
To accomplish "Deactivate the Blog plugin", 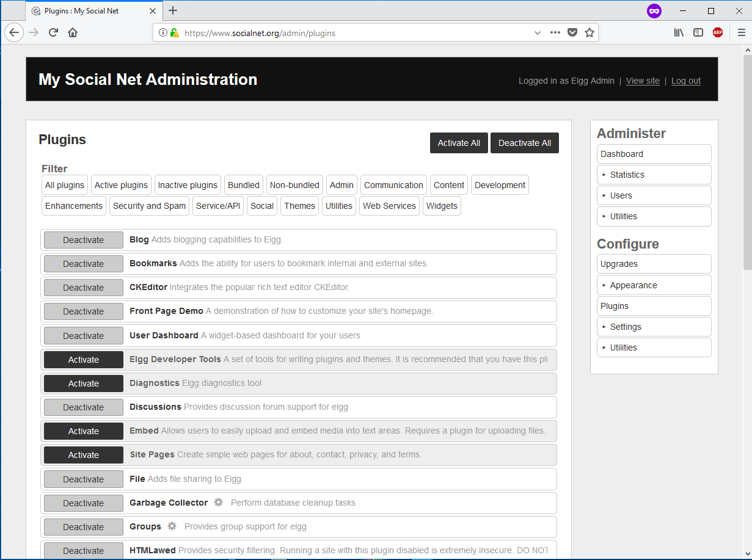I will (x=84, y=240).
